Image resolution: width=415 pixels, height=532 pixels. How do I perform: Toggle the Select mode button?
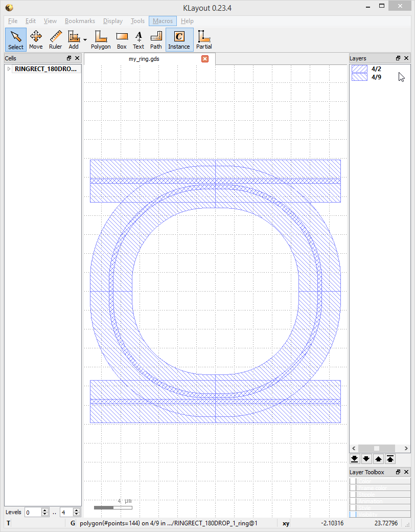pos(16,40)
